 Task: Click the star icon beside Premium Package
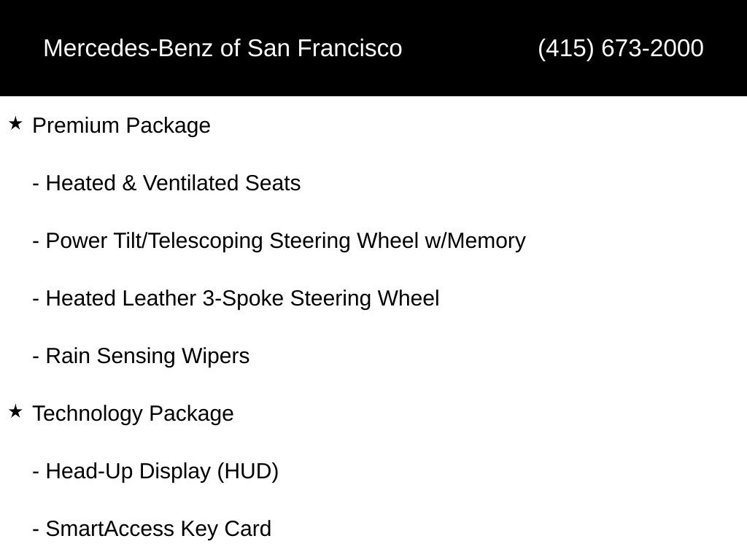tap(15, 124)
